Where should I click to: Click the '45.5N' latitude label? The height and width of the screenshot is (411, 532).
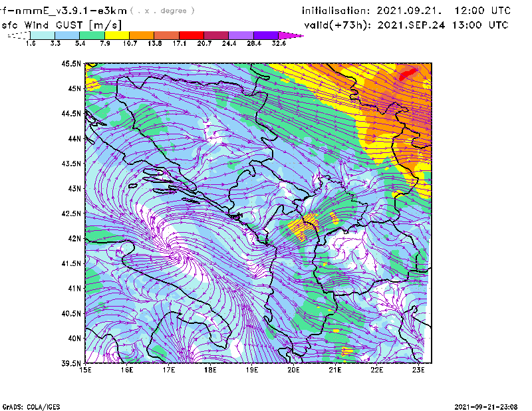click(72, 63)
